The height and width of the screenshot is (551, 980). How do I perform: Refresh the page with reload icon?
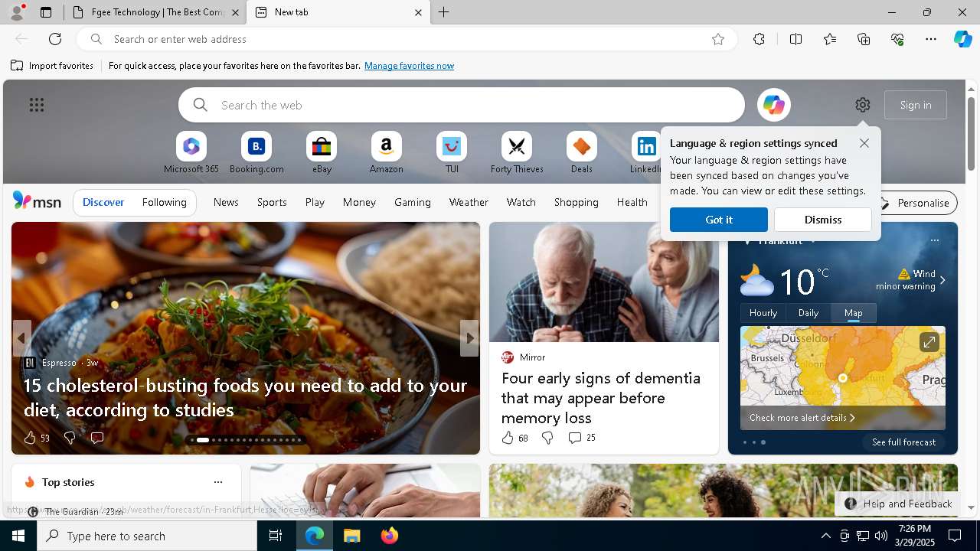[x=55, y=39]
